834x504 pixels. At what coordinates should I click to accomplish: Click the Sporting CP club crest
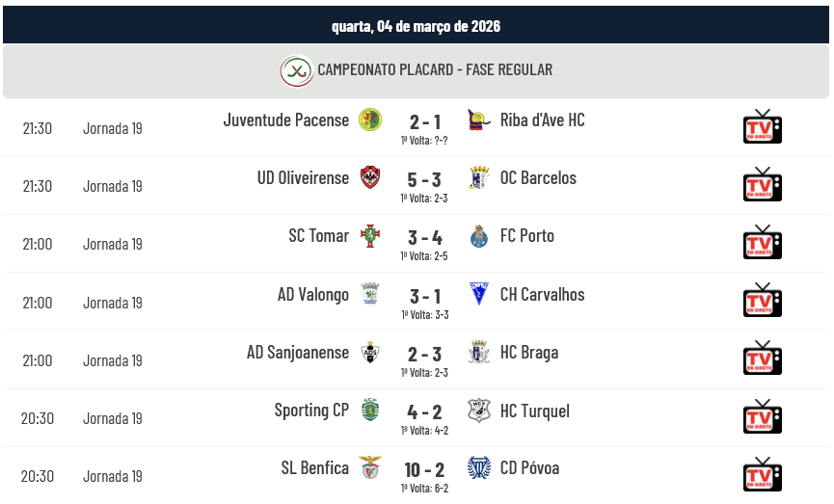click(370, 410)
